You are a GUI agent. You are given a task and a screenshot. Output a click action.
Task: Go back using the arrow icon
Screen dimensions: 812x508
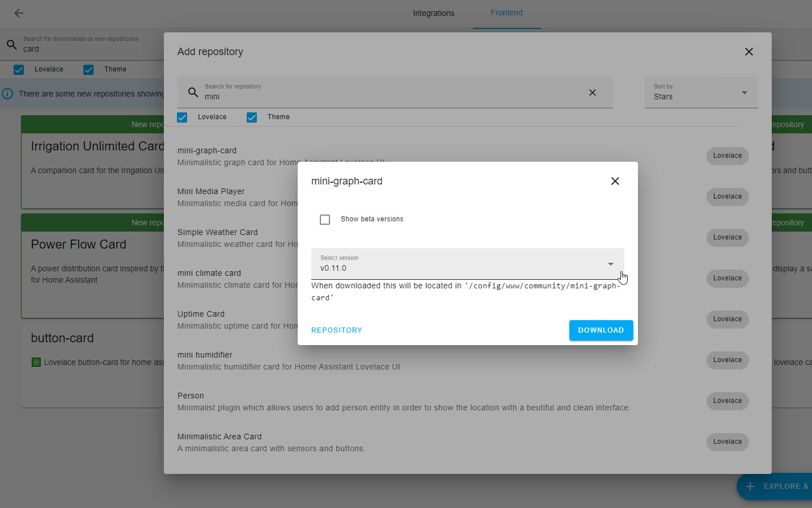[x=19, y=12]
